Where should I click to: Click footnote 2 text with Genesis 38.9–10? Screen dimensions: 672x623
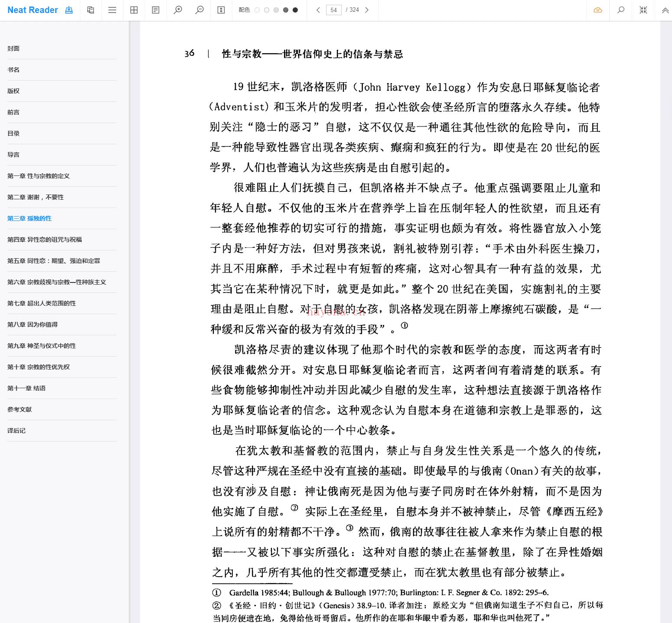[x=408, y=611]
